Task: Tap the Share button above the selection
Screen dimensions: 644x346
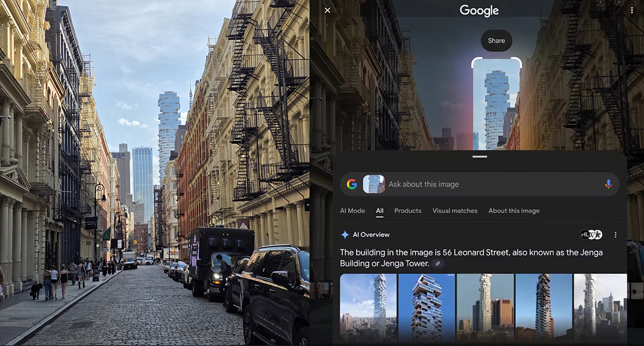Action: pos(496,41)
